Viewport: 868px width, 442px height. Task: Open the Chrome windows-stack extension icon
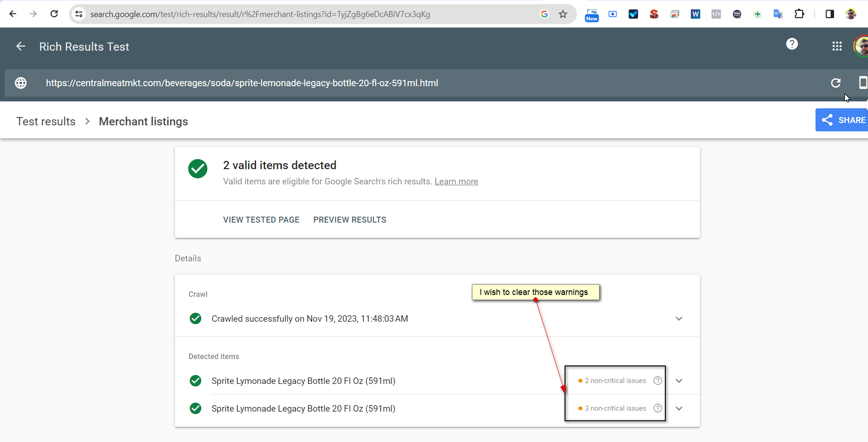click(x=675, y=14)
